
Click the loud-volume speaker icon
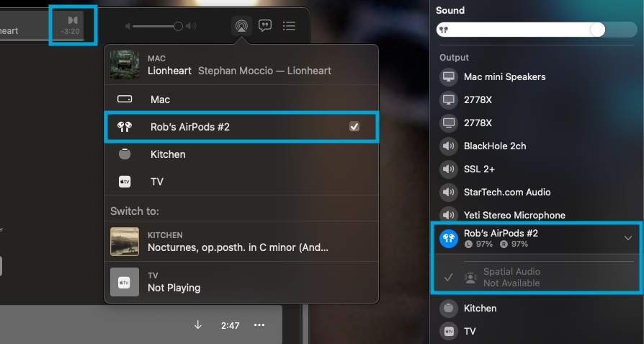coord(191,26)
